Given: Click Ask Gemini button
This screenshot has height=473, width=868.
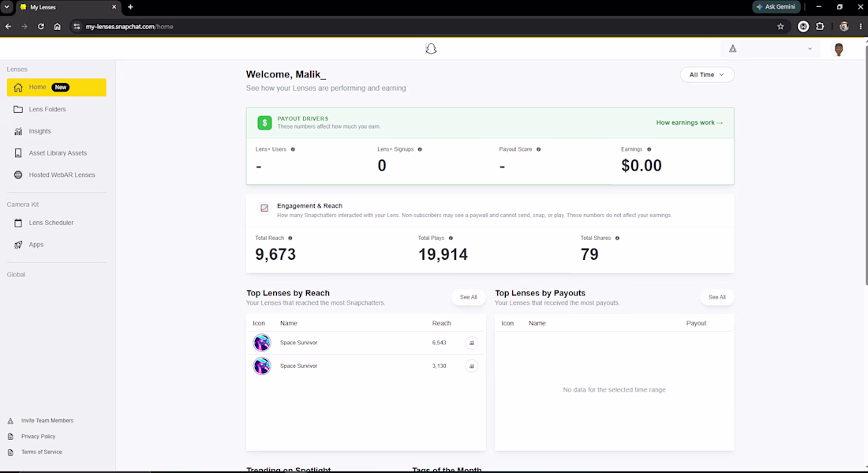Looking at the screenshot, I should point(776,6).
